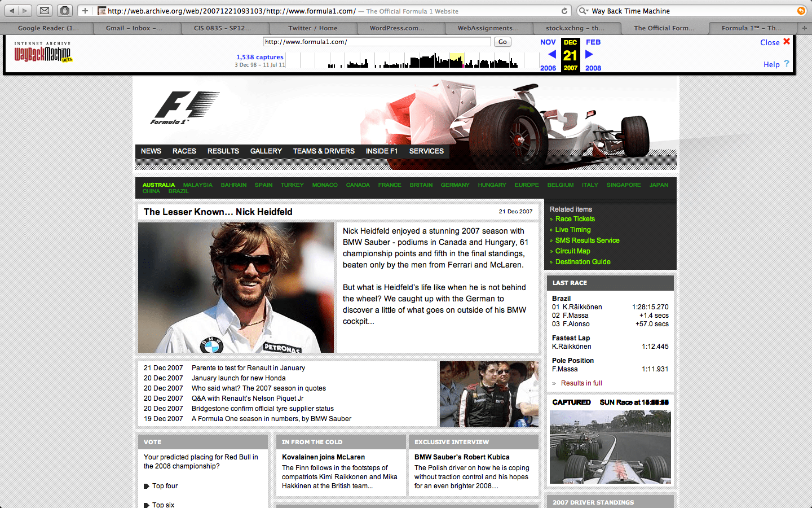Viewport: 812px width, 508px height.
Task: Open the RACES menu
Action: pos(184,151)
